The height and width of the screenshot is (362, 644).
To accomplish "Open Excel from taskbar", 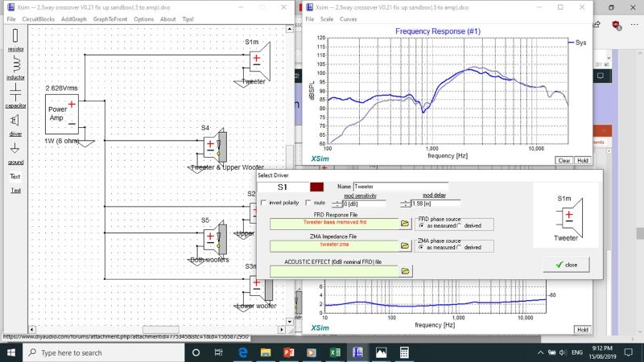I will click(x=335, y=352).
